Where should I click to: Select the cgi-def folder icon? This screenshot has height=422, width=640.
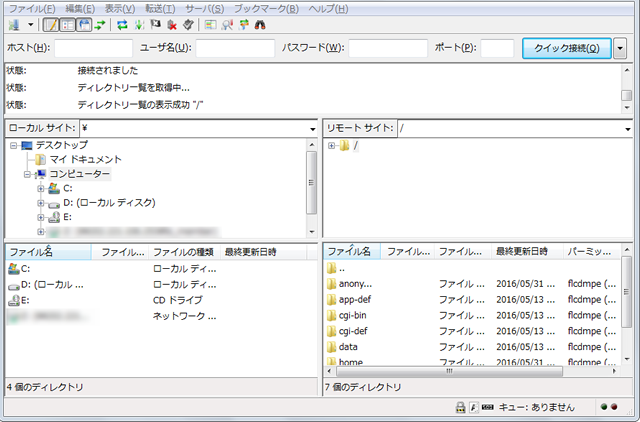pos(331,331)
